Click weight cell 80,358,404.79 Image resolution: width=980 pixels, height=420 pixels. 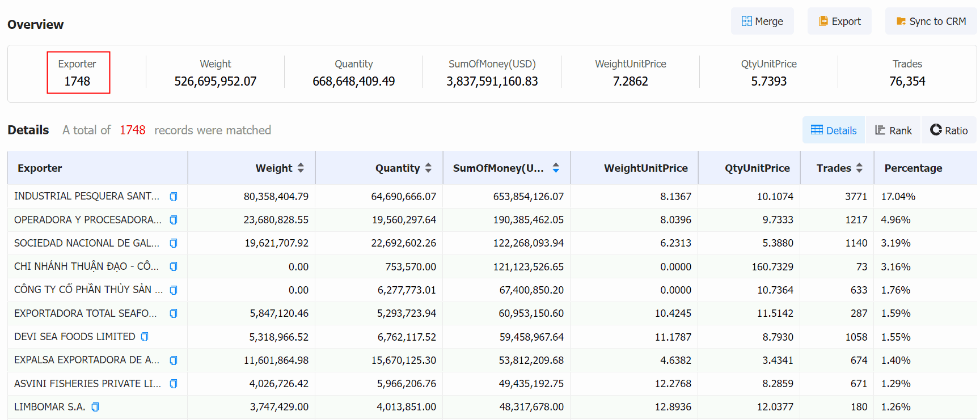[276, 197]
